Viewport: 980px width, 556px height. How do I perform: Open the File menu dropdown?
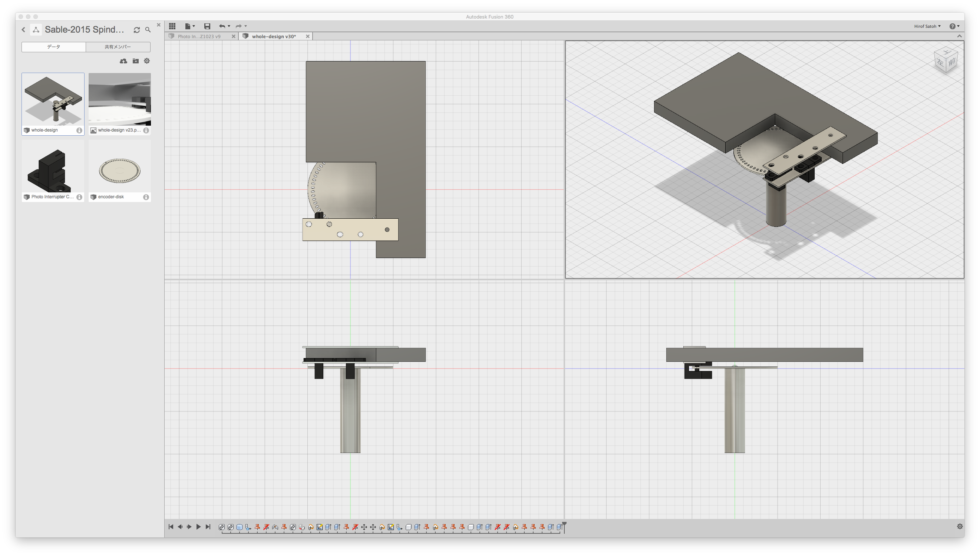click(x=190, y=26)
